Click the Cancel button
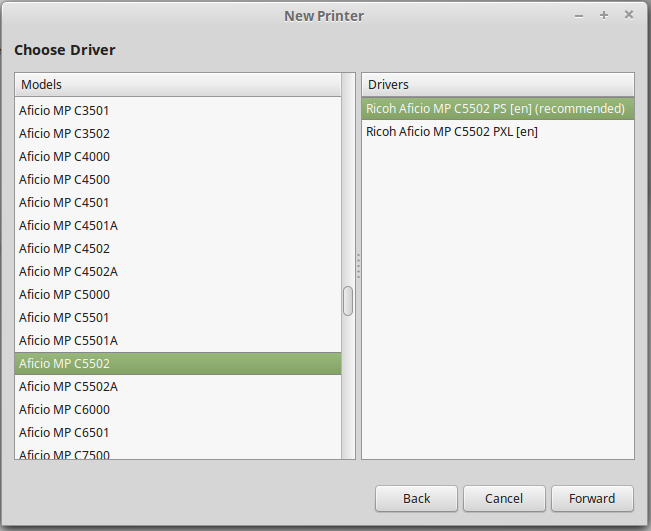 [x=504, y=498]
